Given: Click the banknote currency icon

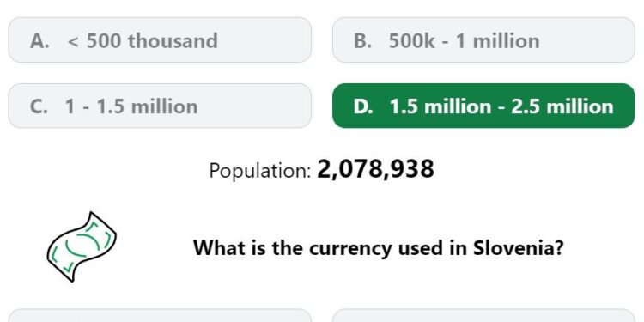Looking at the screenshot, I should pos(82,246).
